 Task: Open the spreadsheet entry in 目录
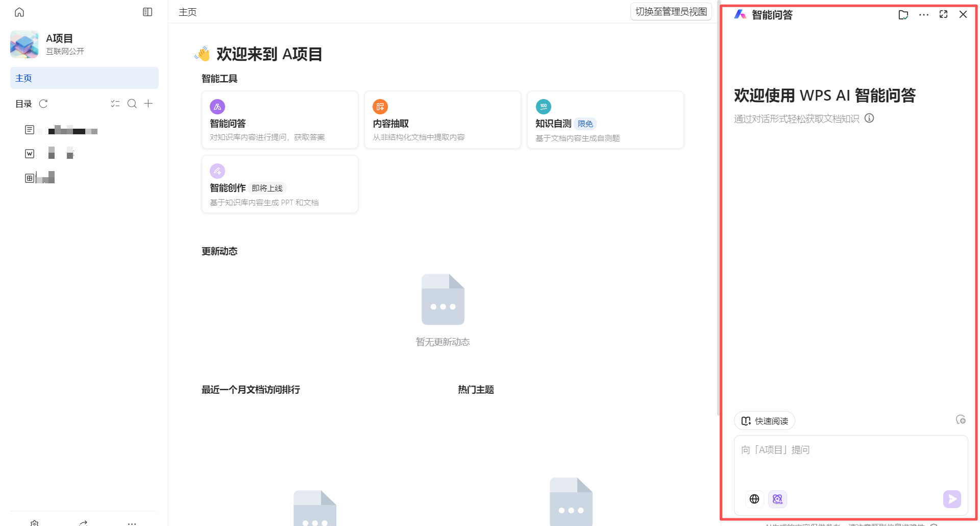[40, 178]
